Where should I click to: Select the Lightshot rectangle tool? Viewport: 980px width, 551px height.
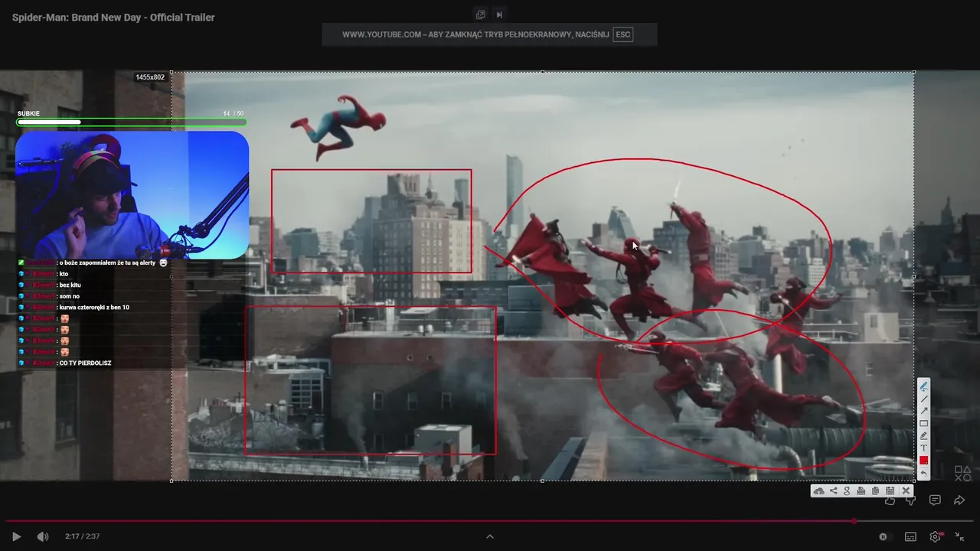923,423
